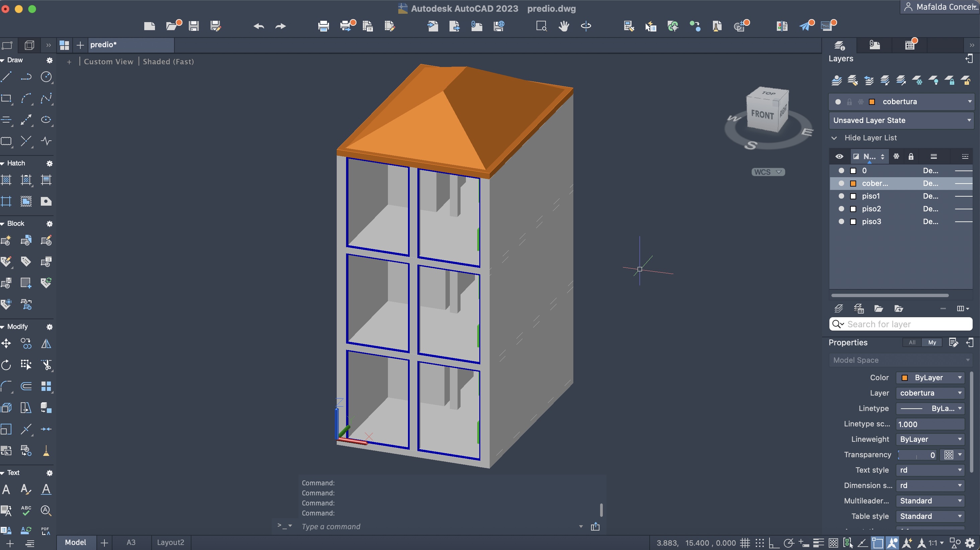Toggle visibility of piso1 layer

(841, 196)
